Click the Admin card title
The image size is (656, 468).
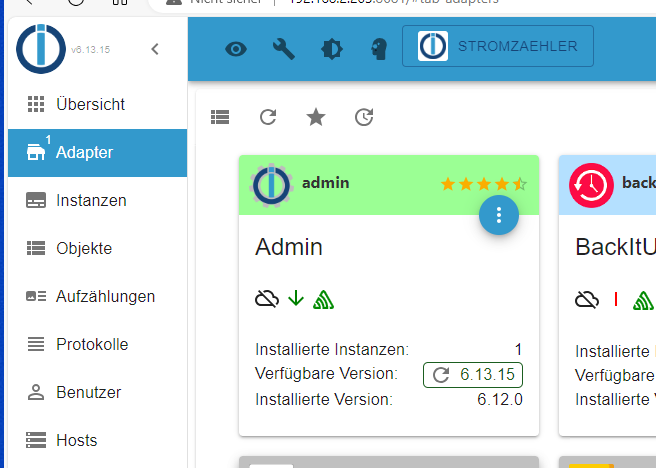coord(289,247)
